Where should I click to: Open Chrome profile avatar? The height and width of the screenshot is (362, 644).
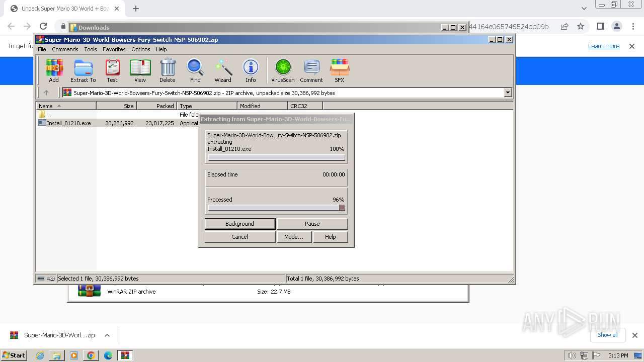click(616, 26)
